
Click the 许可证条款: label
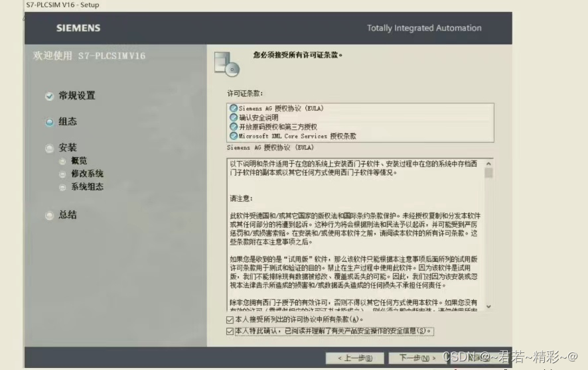click(245, 93)
